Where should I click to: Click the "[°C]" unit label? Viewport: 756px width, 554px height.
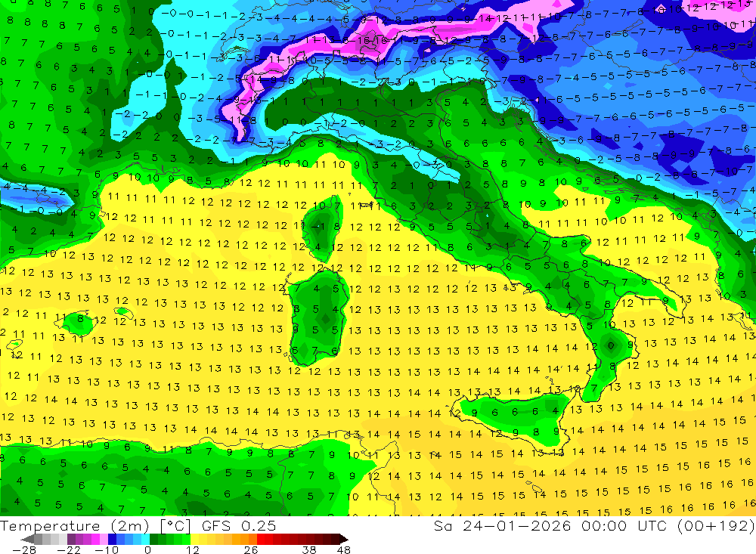(175, 526)
